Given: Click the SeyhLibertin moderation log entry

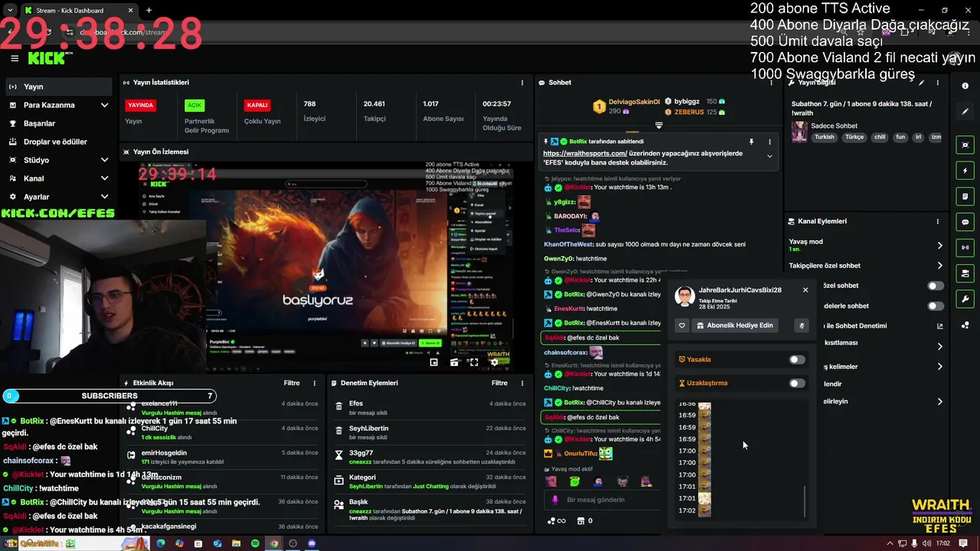Looking at the screenshot, I should [431, 432].
